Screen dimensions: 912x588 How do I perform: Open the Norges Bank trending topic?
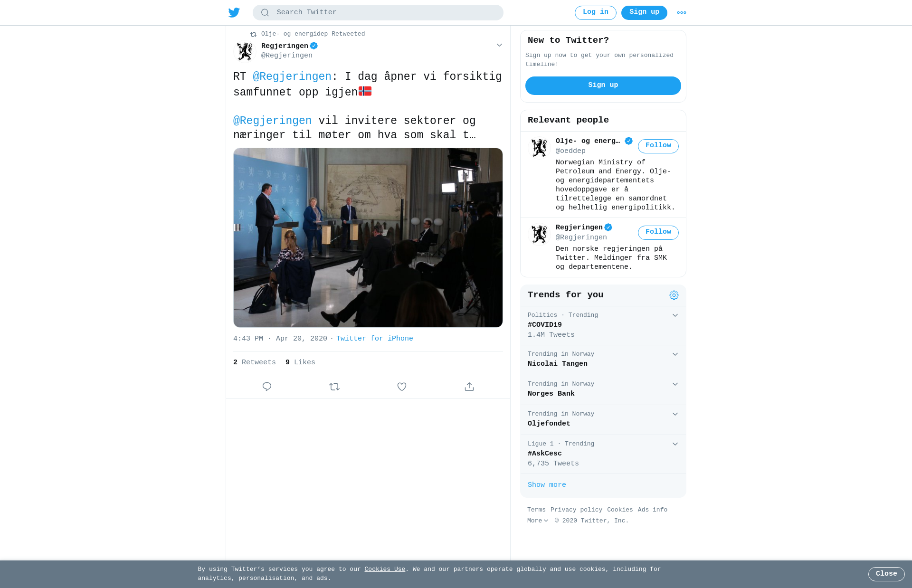tap(603, 390)
